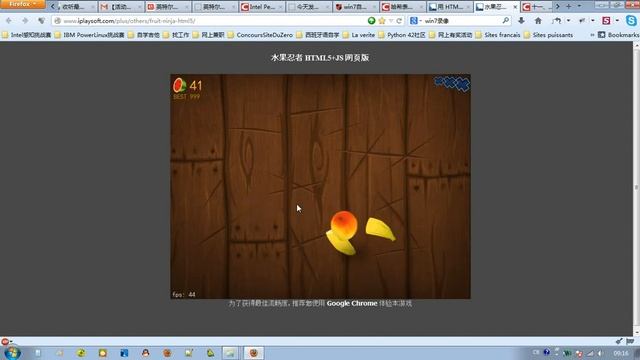Open the QQ penguin taskbar icon
The height and width of the screenshot is (360, 640).
point(145,353)
